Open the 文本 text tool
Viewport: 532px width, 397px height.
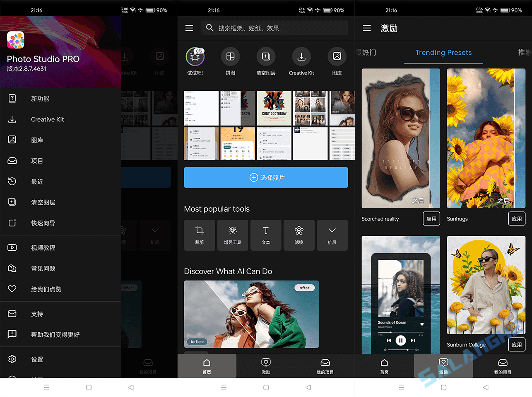pyautogui.click(x=266, y=235)
